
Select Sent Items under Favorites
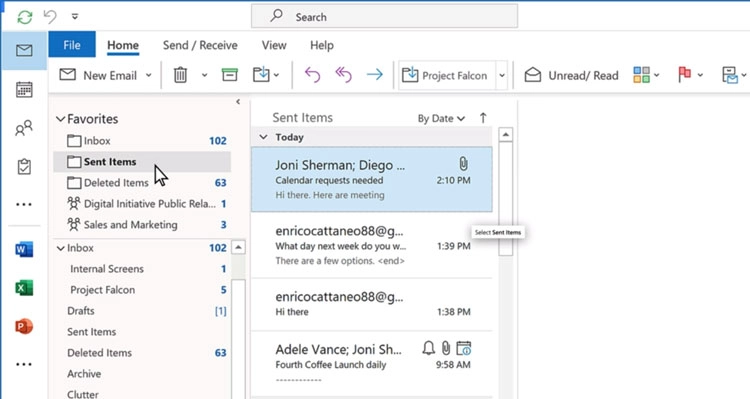click(x=142, y=162)
